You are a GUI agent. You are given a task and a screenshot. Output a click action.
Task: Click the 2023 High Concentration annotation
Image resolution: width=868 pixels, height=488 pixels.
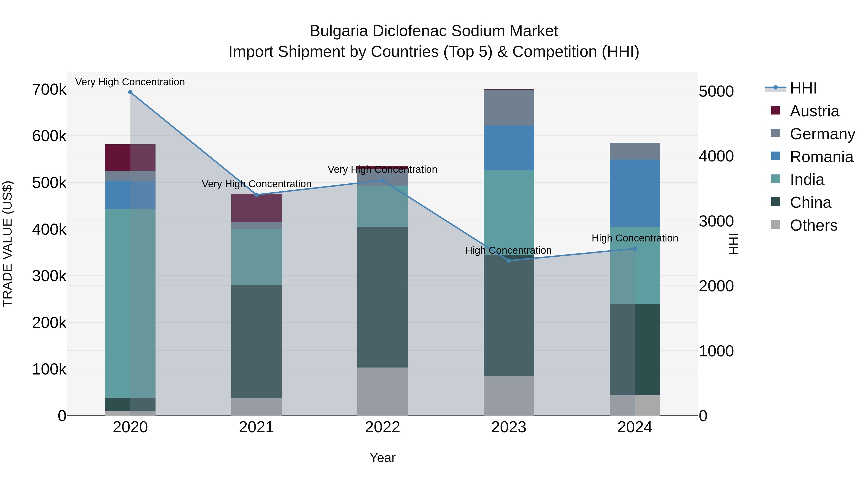(x=509, y=250)
